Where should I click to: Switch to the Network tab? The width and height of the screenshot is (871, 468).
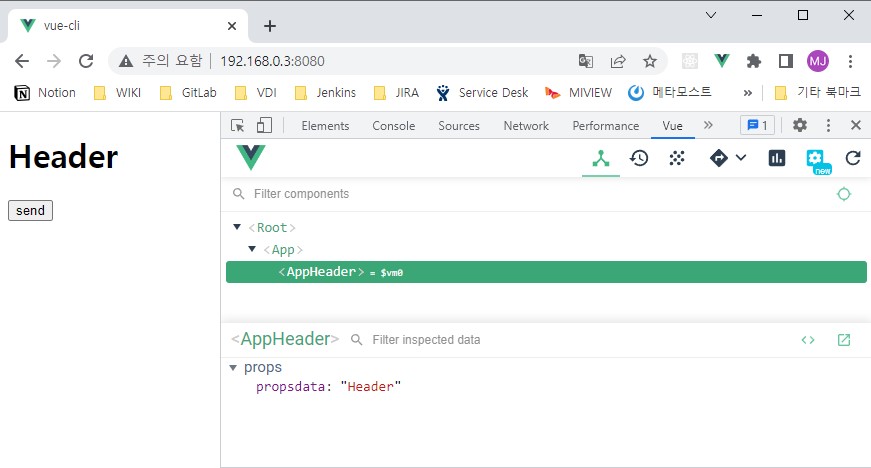[x=526, y=126]
